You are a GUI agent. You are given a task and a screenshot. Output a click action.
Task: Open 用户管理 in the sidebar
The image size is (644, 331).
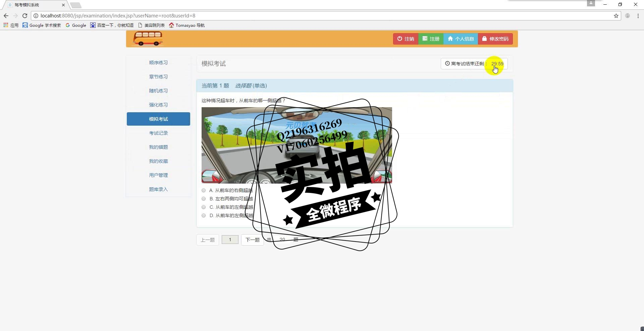pyautogui.click(x=158, y=175)
